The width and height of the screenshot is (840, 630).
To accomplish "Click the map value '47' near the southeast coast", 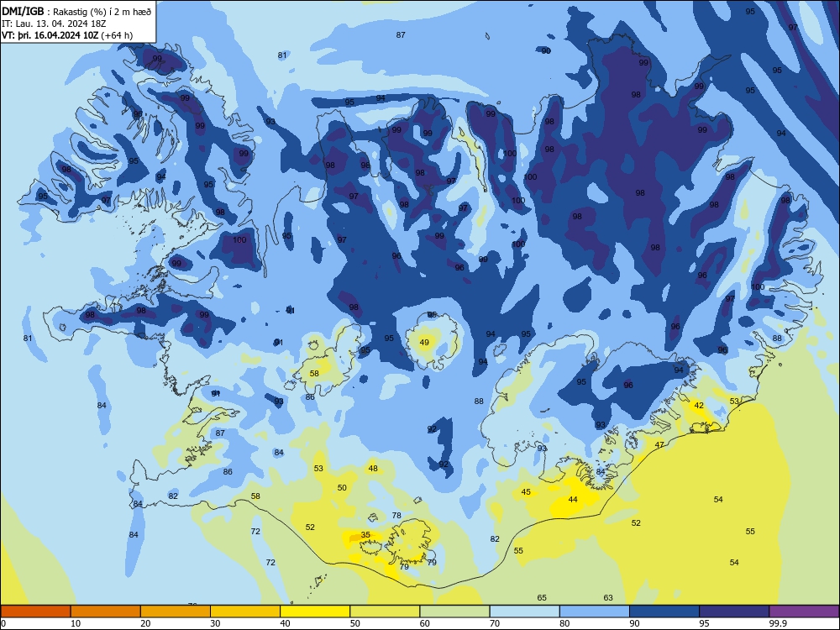I will click(659, 444).
